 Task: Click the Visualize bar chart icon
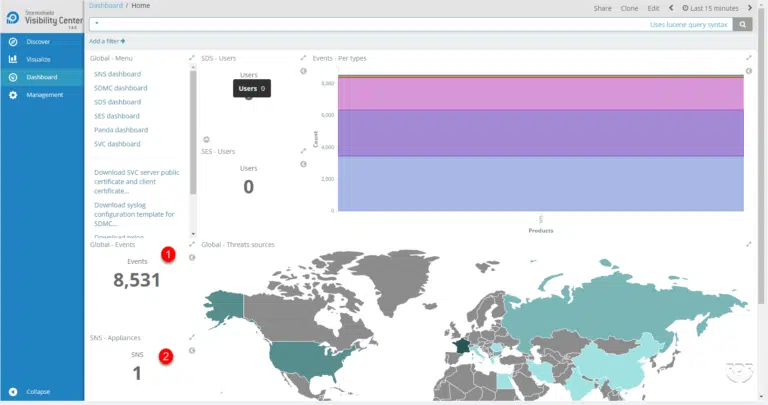[x=13, y=59]
